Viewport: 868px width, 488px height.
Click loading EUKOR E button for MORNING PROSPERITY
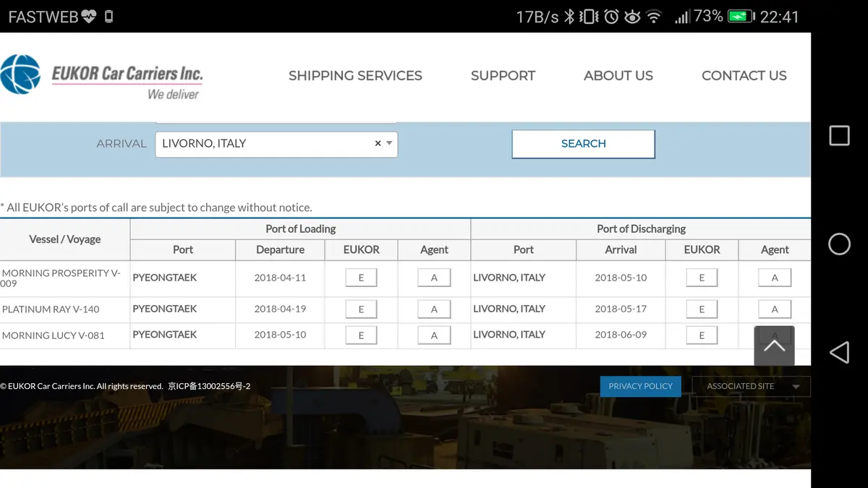[361, 278]
